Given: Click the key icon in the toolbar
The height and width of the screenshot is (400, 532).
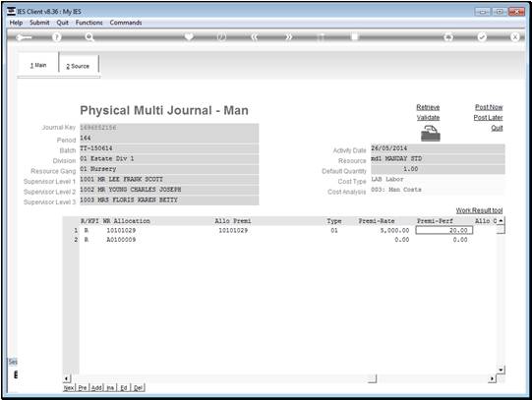Looking at the screenshot, I should coord(24,37).
